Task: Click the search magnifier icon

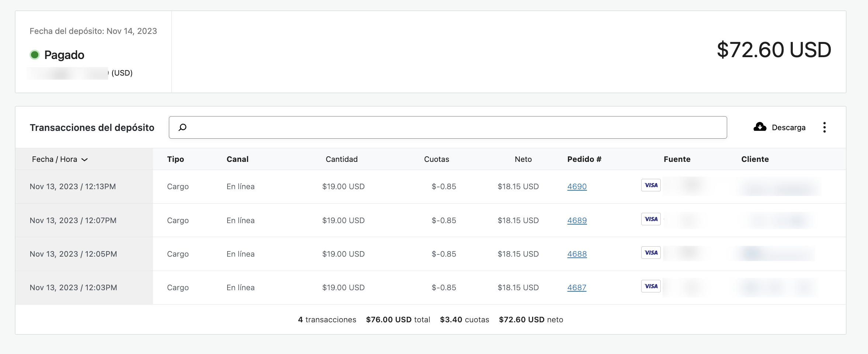Action: (x=183, y=128)
